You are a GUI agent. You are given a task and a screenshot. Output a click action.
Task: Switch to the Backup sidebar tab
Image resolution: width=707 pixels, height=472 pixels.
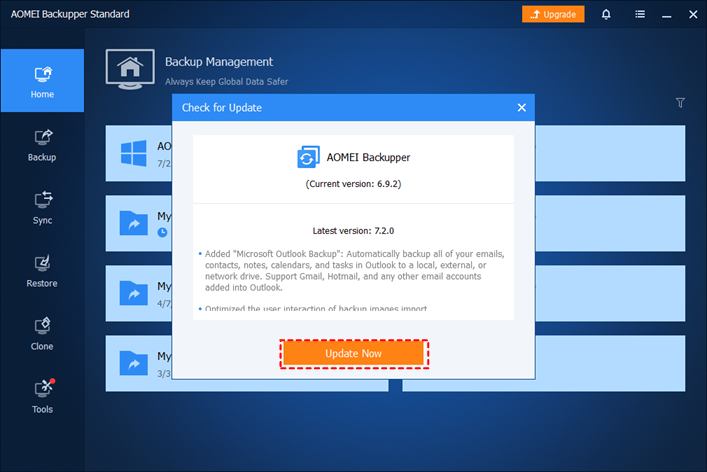pos(42,145)
